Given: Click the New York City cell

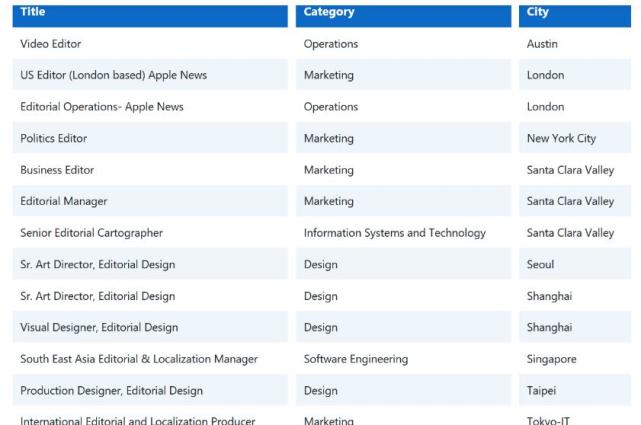Looking at the screenshot, I should click(561, 138).
